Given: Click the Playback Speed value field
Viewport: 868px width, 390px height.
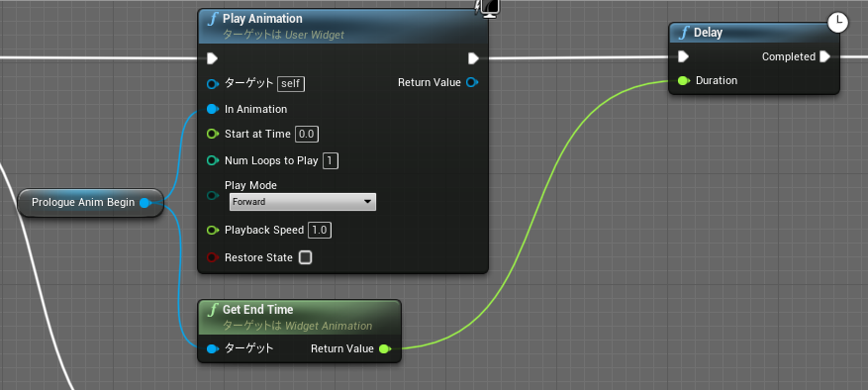Looking at the screenshot, I should [x=320, y=231].
